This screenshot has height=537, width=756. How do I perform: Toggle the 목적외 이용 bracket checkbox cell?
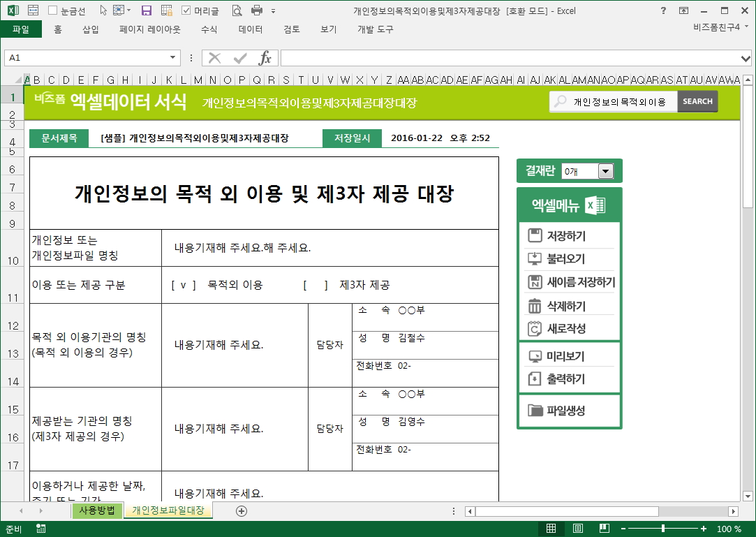184,285
